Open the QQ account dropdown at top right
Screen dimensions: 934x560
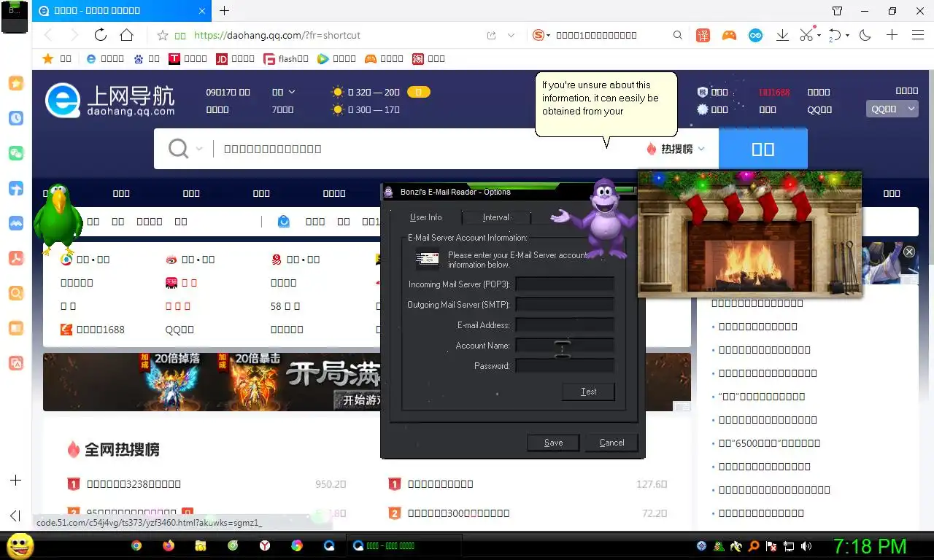[892, 109]
